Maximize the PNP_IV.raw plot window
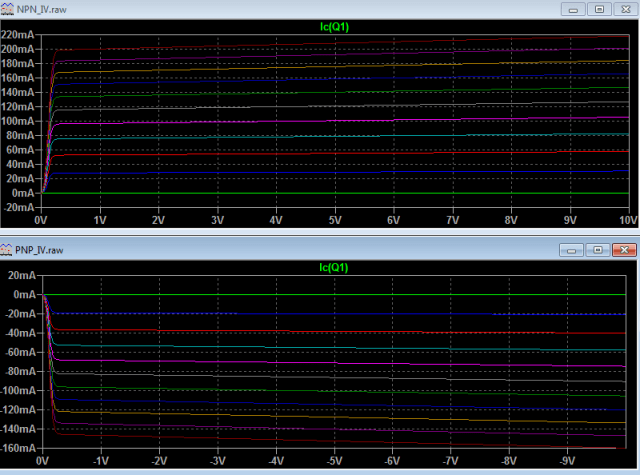Viewport: 640px width, 475px height. point(598,248)
